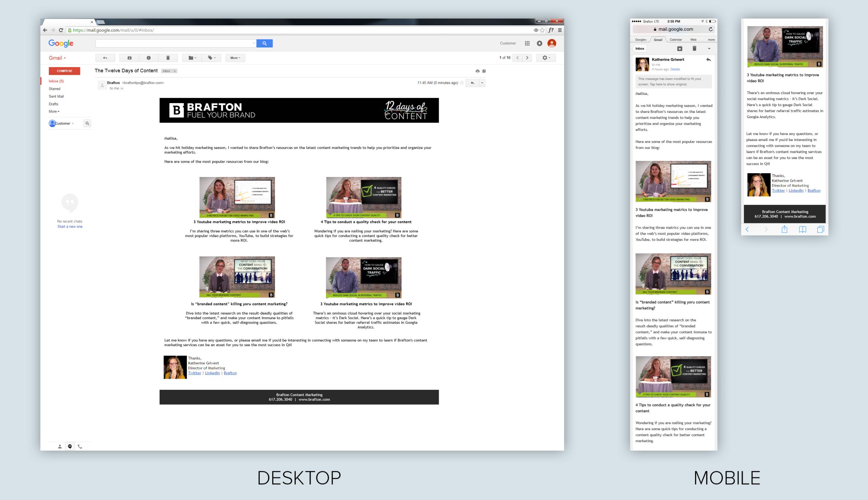The height and width of the screenshot is (500, 868).
Task: Open the Sent Mail folder
Action: point(56,97)
